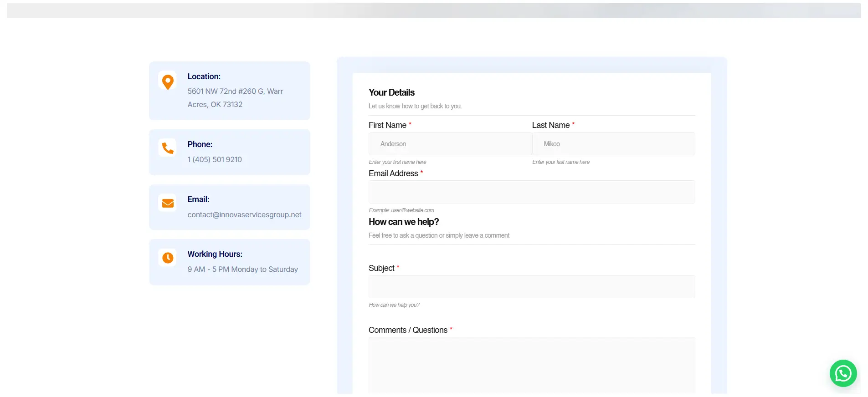
Task: Select the Subject text field
Action: tap(531, 287)
